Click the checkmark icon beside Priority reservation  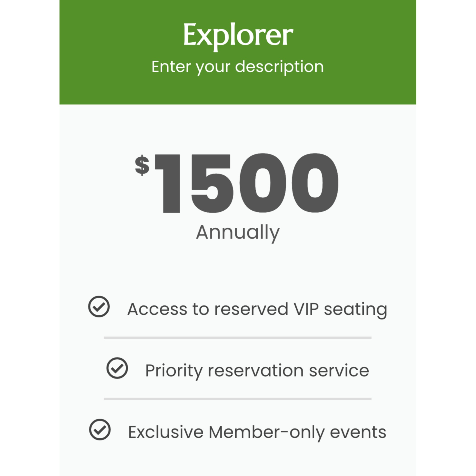117,368
